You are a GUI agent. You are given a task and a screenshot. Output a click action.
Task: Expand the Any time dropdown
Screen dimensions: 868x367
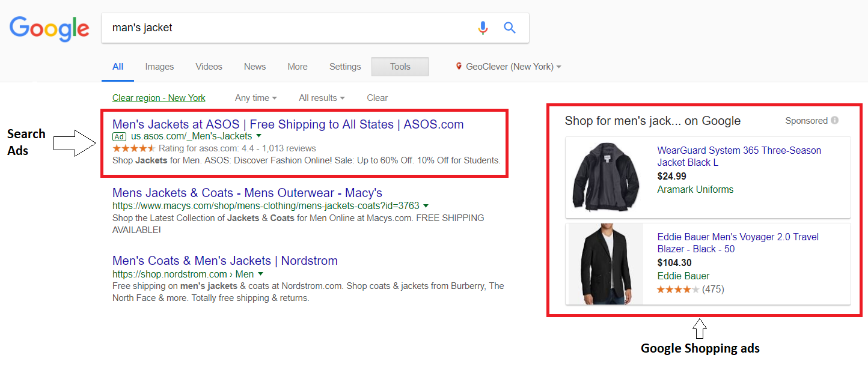tap(255, 98)
